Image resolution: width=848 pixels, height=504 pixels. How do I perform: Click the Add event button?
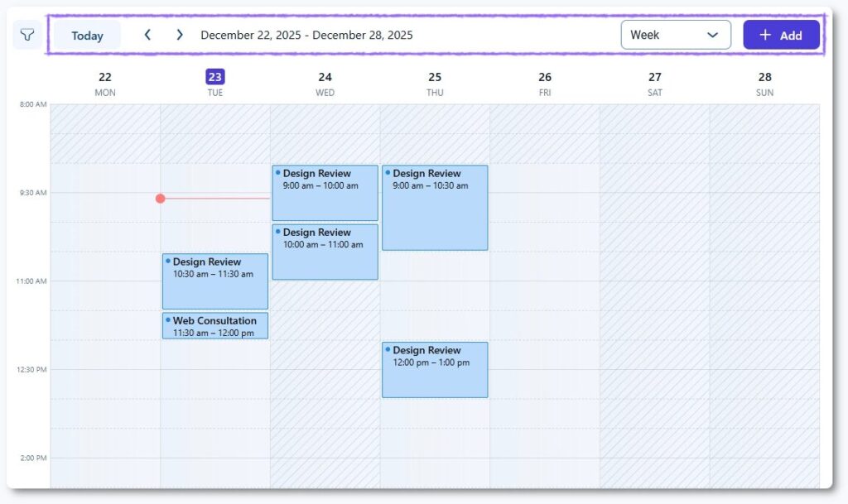coord(781,35)
